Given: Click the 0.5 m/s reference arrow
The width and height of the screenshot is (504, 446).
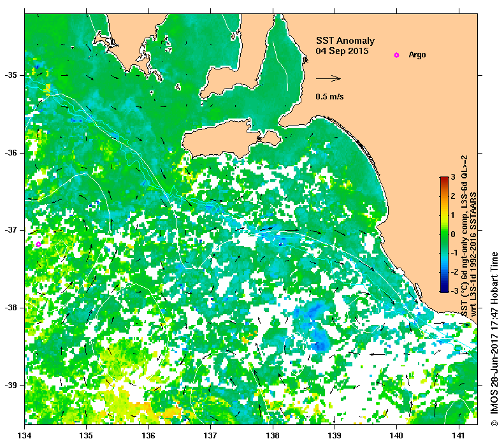Looking at the screenshot, I should [328, 78].
